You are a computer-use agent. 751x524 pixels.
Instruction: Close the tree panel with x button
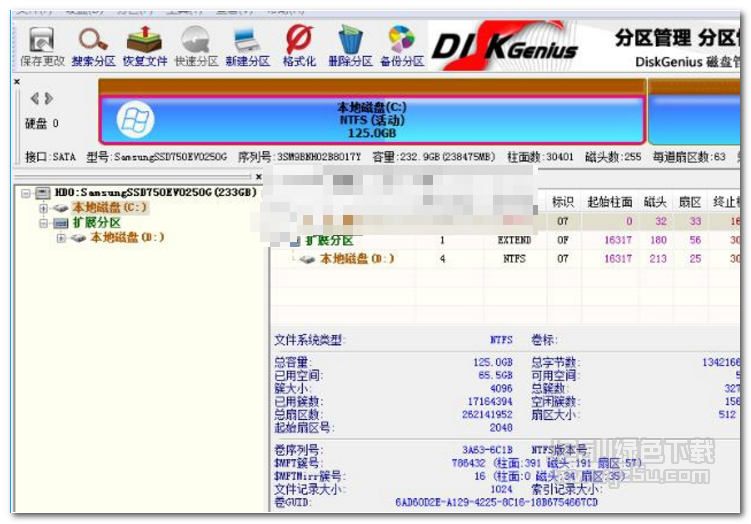(259, 177)
